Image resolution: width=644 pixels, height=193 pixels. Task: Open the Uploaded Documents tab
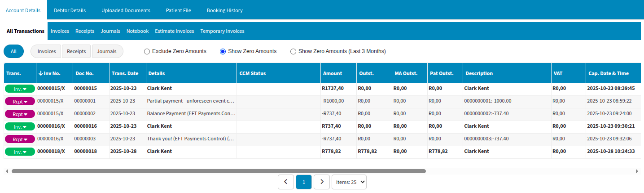[x=126, y=10]
